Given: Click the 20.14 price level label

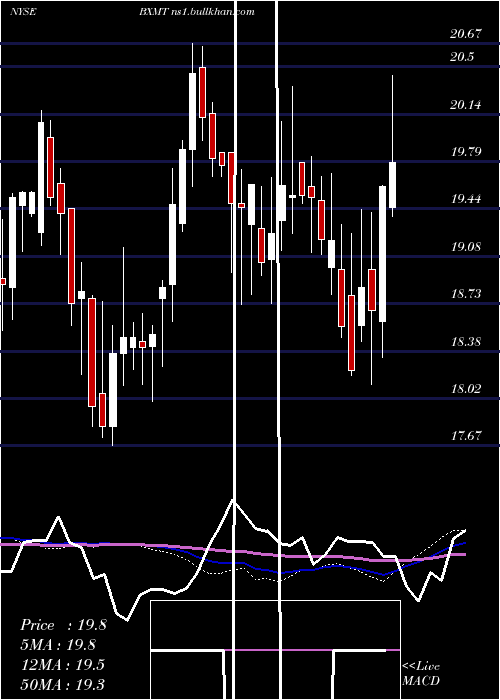Looking at the screenshot, I should coord(466,105).
